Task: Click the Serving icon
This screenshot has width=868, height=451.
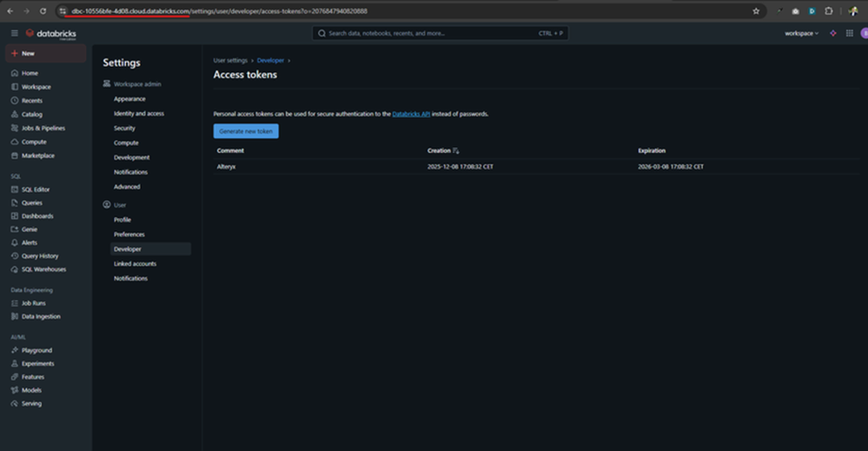Action: tap(15, 403)
